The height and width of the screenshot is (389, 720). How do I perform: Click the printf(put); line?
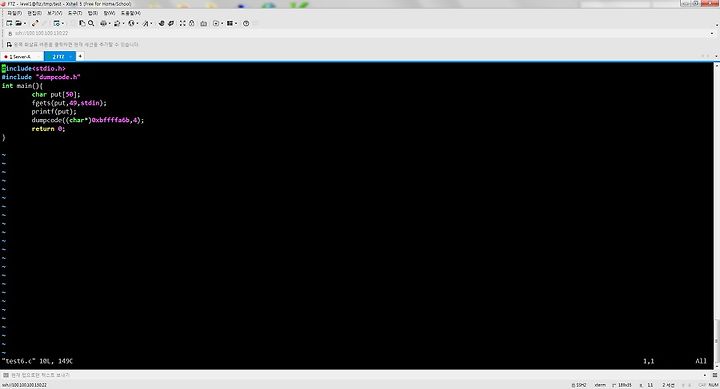point(54,112)
